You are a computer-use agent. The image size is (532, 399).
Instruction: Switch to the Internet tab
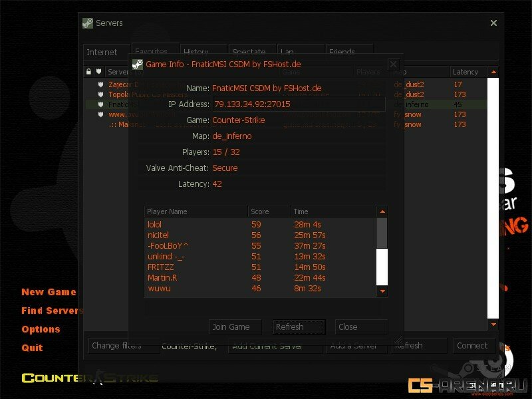tap(102, 52)
